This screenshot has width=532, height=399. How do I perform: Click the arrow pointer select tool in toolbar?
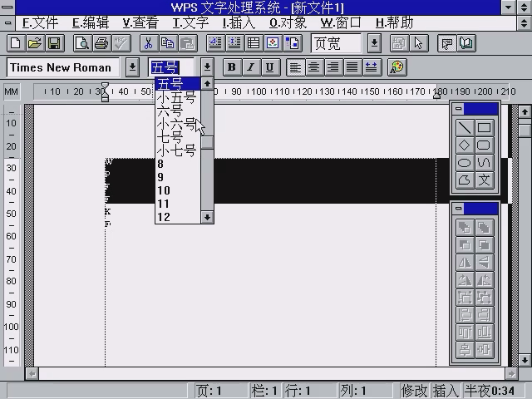tap(419, 43)
